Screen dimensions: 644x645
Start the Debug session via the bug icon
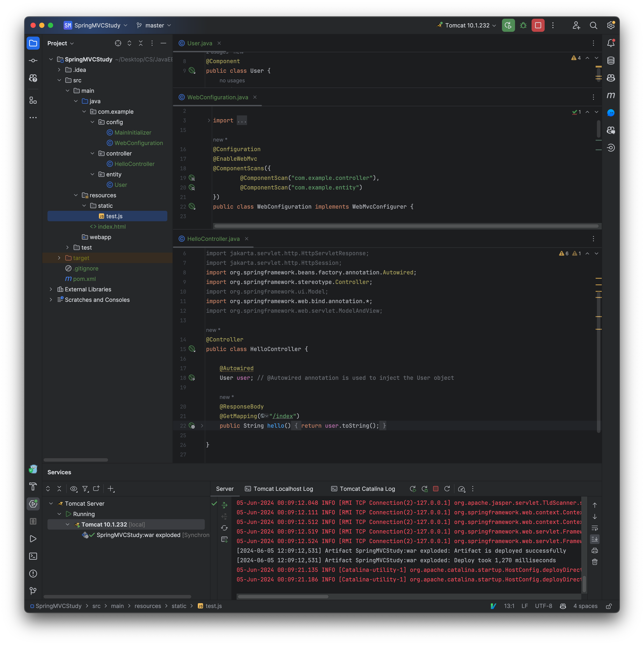pyautogui.click(x=523, y=25)
